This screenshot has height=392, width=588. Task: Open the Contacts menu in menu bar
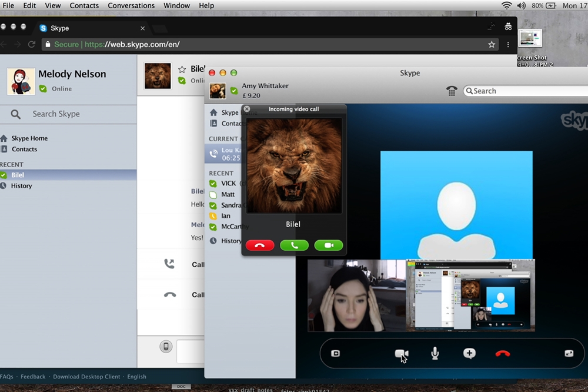(84, 6)
